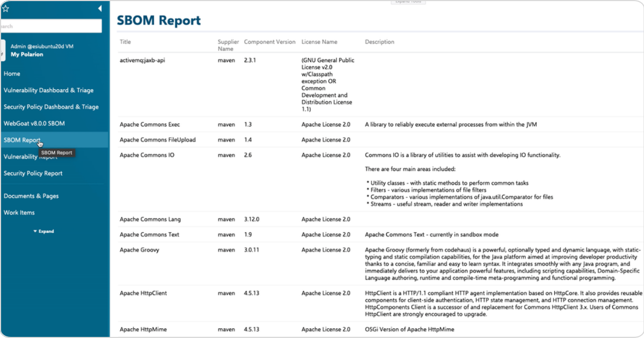The width and height of the screenshot is (644, 338).
Task: Click the Apache HttpMime title
Action: click(x=142, y=329)
